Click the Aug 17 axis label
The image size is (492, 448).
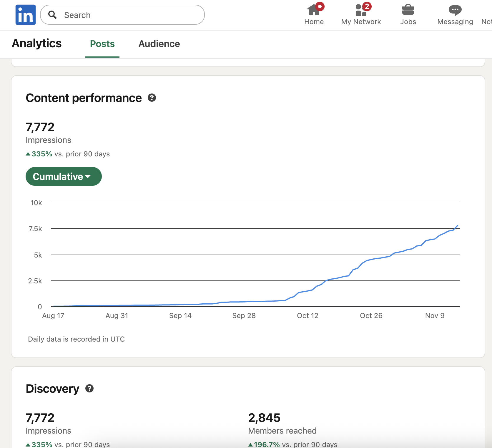pos(53,316)
